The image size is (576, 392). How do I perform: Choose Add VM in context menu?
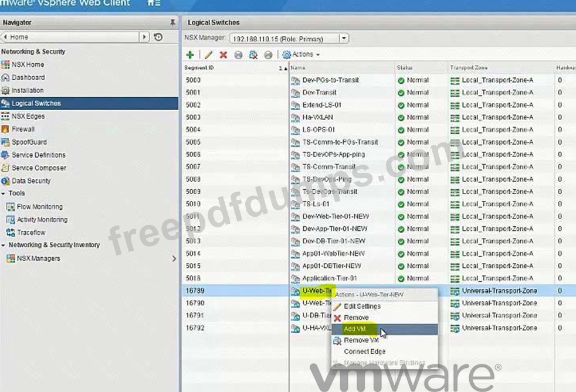coord(385,329)
